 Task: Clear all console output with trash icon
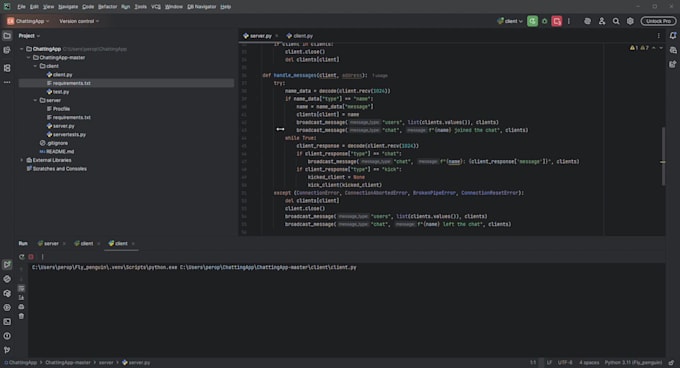(21, 316)
